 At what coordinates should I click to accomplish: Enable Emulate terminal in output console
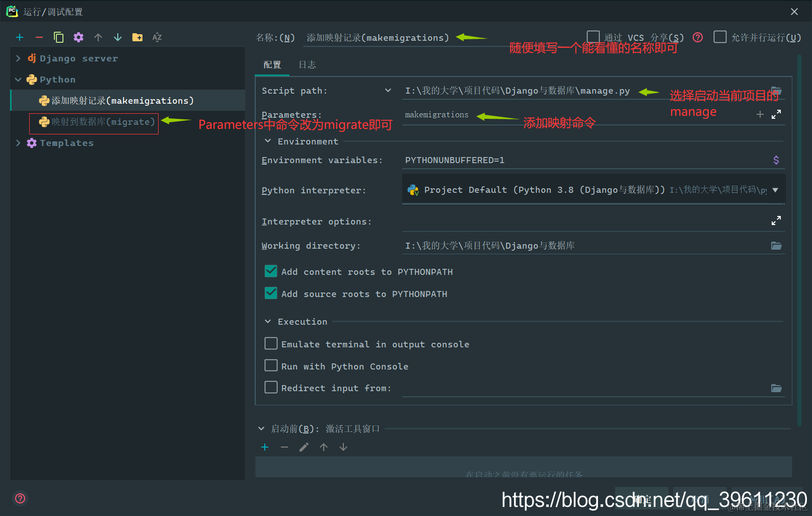(271, 343)
